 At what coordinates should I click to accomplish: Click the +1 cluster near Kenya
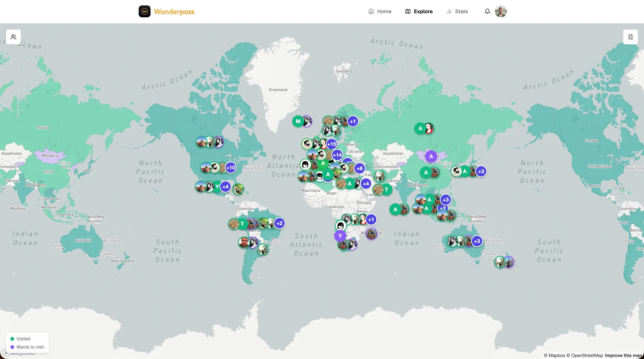click(371, 220)
